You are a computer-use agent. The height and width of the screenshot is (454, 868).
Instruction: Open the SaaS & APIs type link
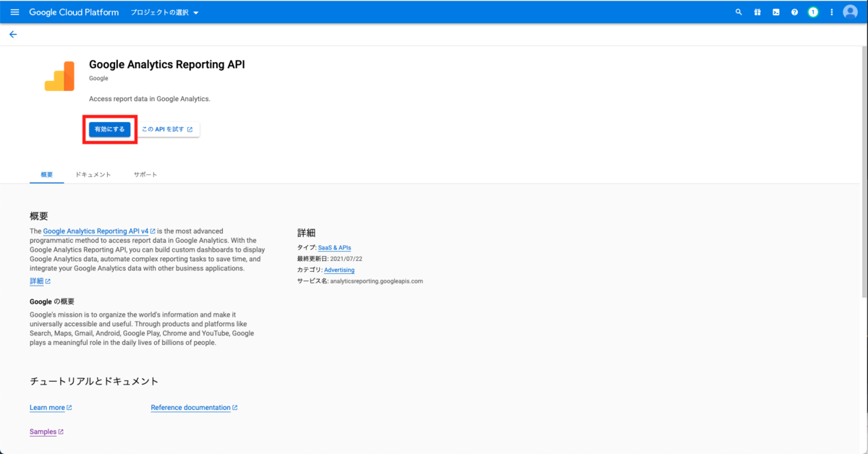(334, 248)
